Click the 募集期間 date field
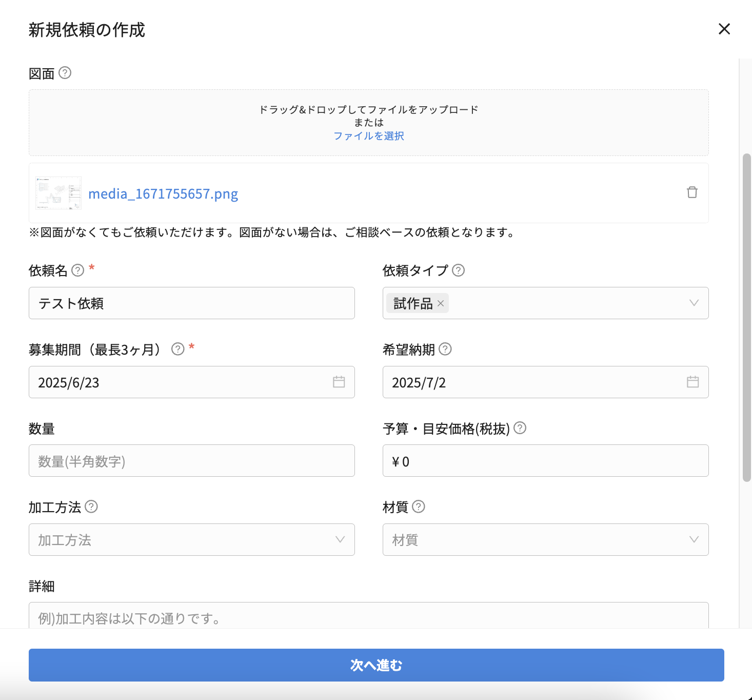The height and width of the screenshot is (700, 752). [192, 382]
